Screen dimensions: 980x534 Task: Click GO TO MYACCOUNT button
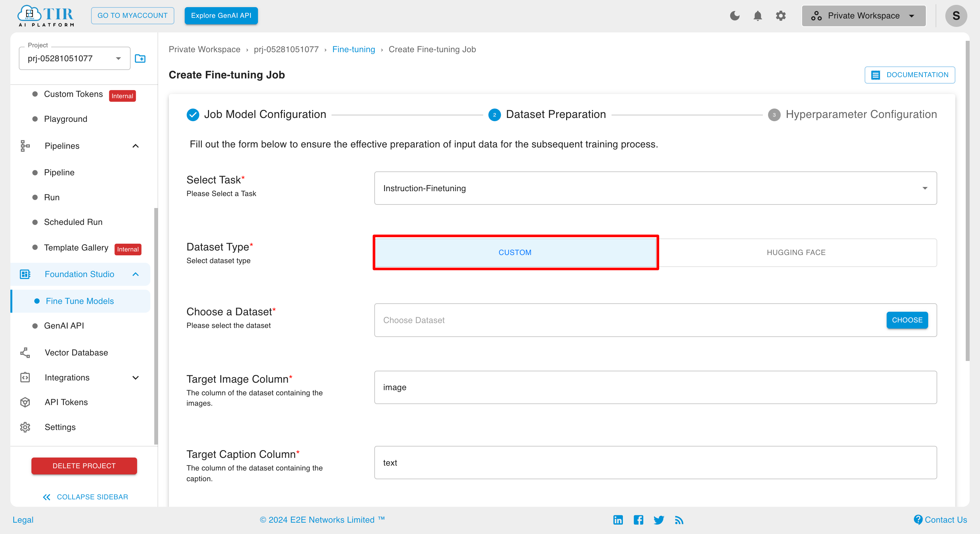[133, 16]
